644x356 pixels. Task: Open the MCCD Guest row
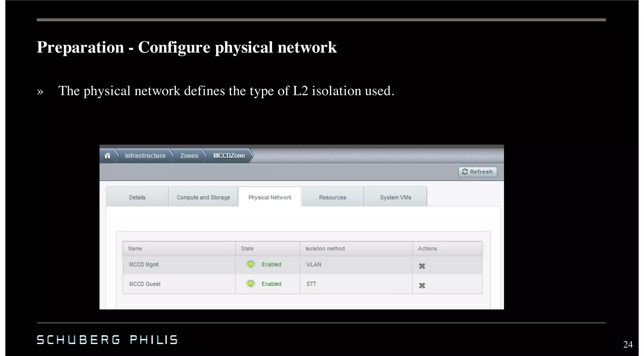[x=302, y=284]
